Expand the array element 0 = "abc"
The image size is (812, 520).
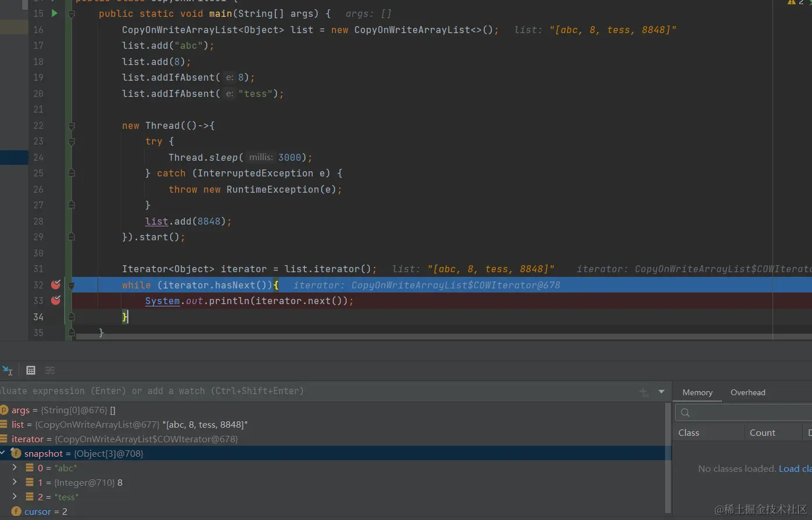pyautogui.click(x=15, y=467)
